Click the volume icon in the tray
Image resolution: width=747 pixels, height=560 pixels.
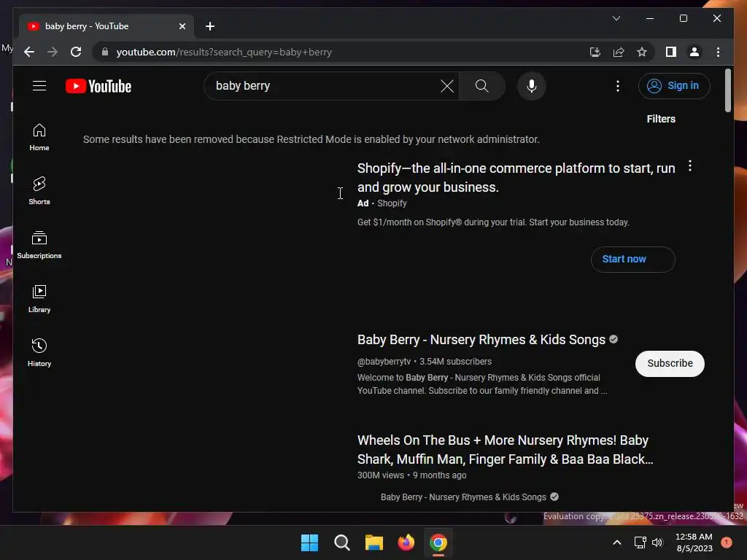(657, 542)
